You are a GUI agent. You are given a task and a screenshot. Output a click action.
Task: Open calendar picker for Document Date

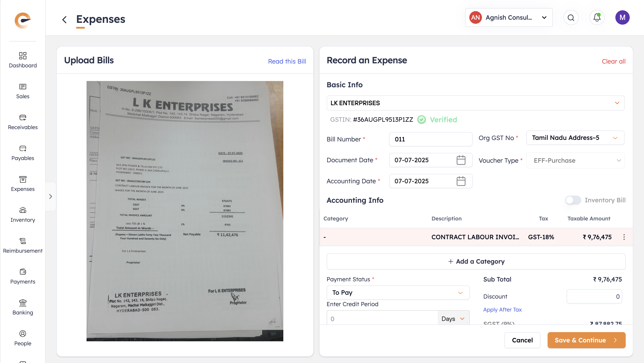coord(461,160)
